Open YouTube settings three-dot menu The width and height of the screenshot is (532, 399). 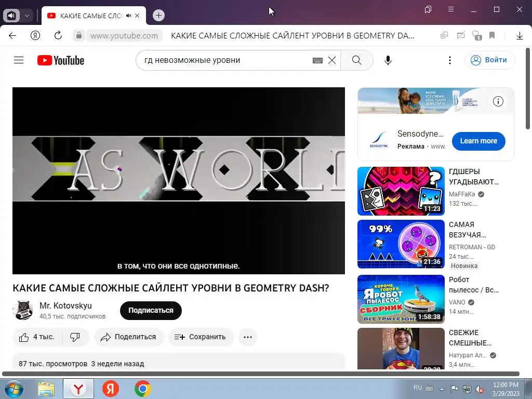click(x=450, y=60)
